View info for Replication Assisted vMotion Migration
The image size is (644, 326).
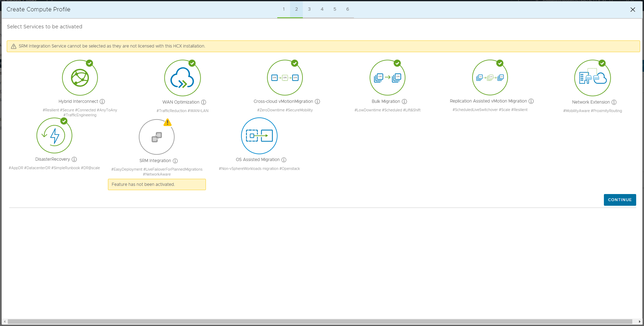(x=531, y=101)
